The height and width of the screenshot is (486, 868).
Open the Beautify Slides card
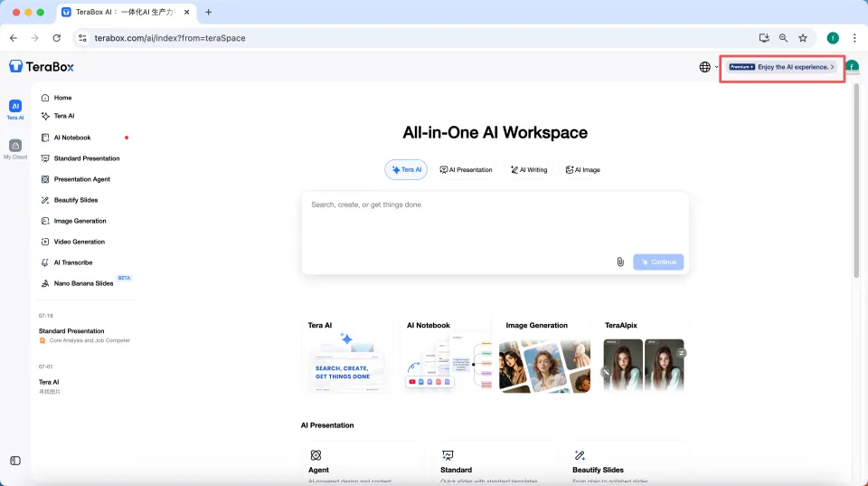pos(627,463)
